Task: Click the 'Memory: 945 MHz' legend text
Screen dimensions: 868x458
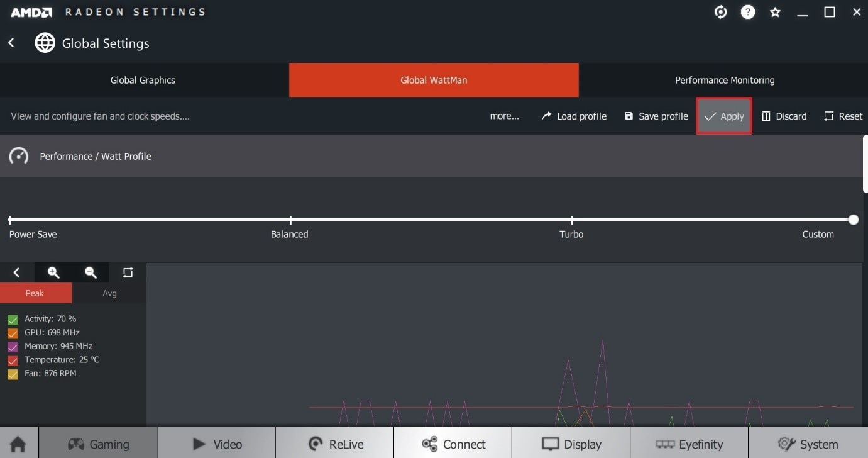Action: tap(58, 347)
